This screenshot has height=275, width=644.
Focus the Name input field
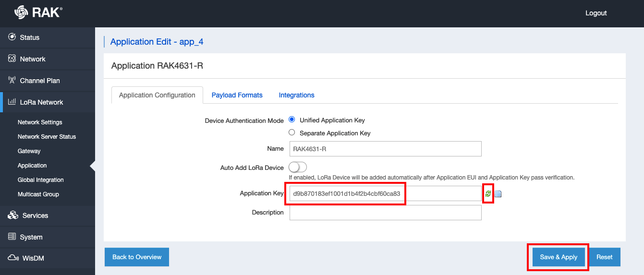click(x=385, y=149)
